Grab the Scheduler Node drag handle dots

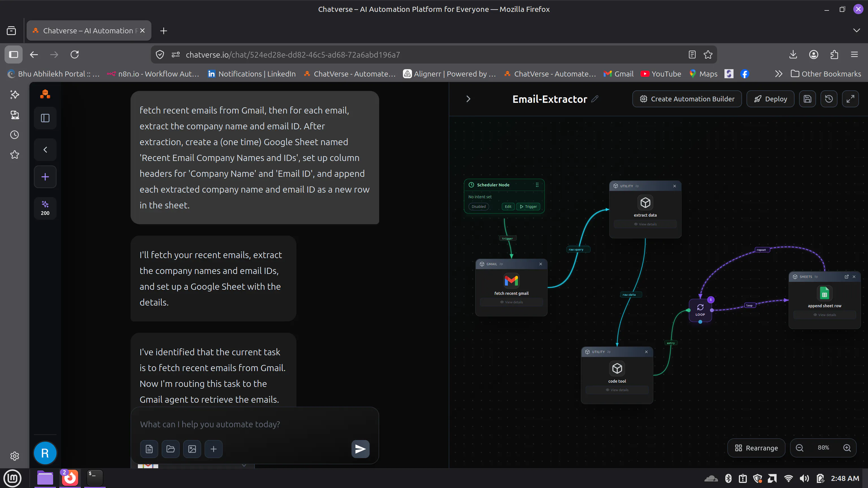coord(537,185)
